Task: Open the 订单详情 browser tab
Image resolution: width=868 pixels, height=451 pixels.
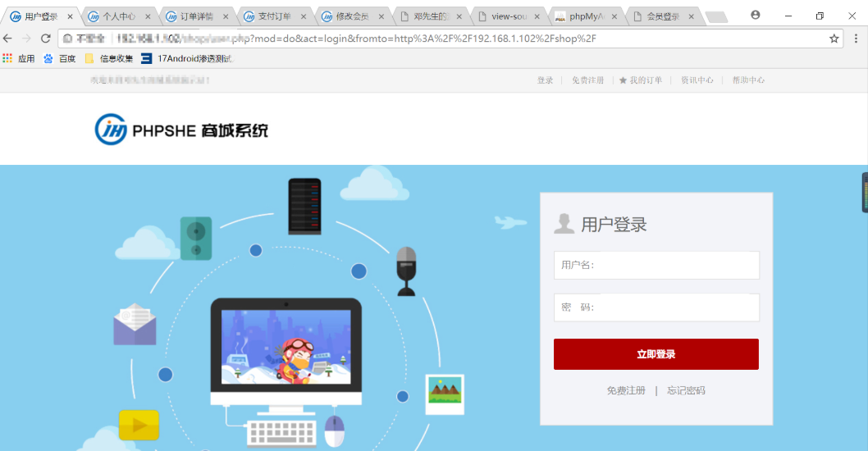Action: (197, 16)
